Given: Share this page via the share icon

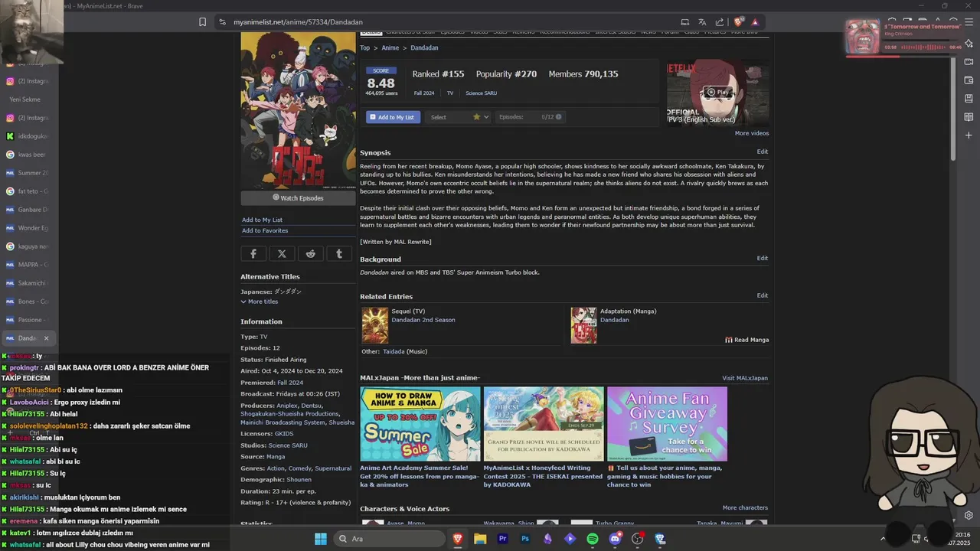Looking at the screenshot, I should pos(720,22).
